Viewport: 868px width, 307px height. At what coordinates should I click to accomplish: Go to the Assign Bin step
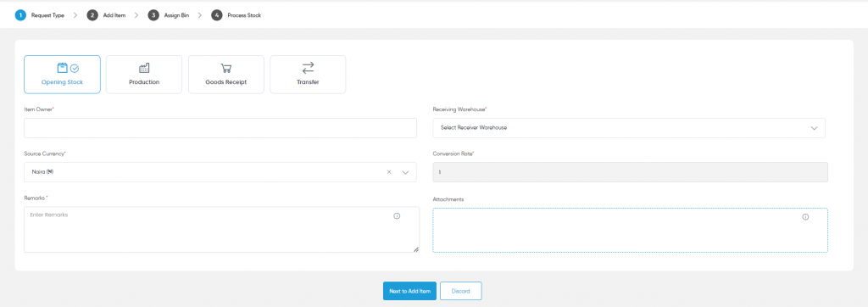pos(169,15)
